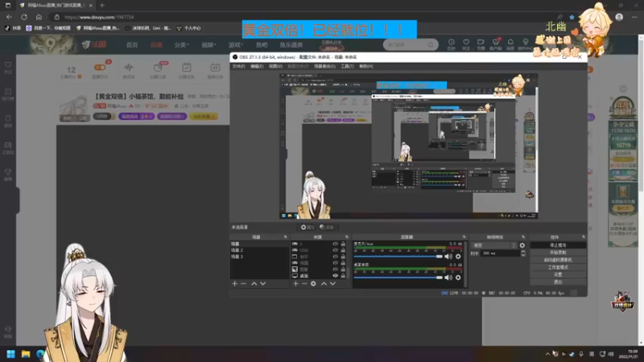Viewport: 644px width, 362px height.
Task: Move source down in the Sources panel
Action: click(332, 284)
